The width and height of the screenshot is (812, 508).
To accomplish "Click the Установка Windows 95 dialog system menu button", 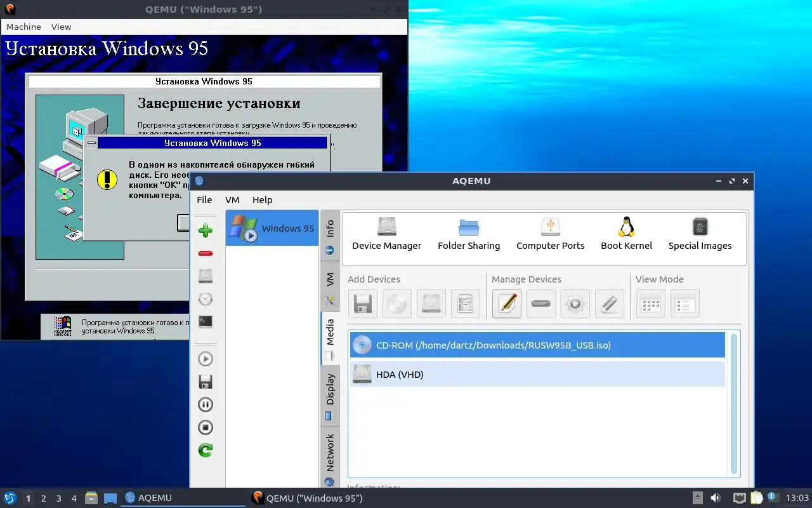I will 91,143.
